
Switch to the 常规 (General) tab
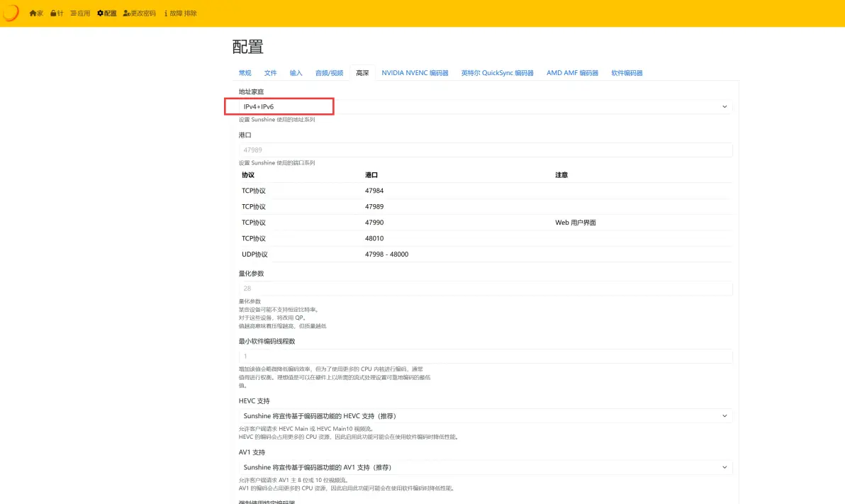click(245, 73)
